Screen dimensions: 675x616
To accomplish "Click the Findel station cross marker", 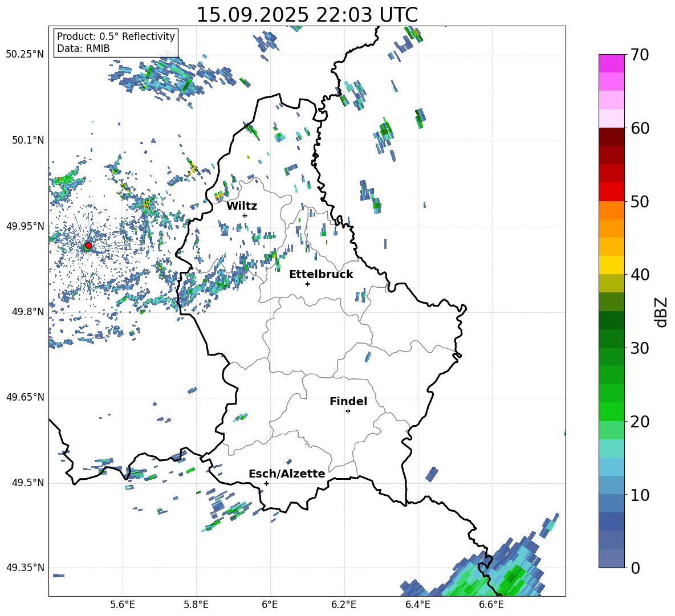I will tap(348, 411).
